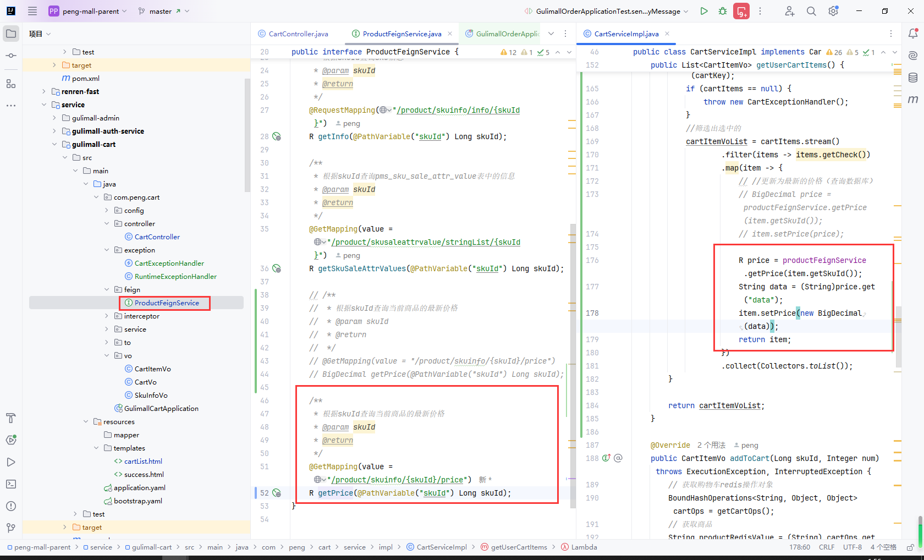This screenshot has width=924, height=560.
Task: Open the Git tool window
Action: point(11,528)
